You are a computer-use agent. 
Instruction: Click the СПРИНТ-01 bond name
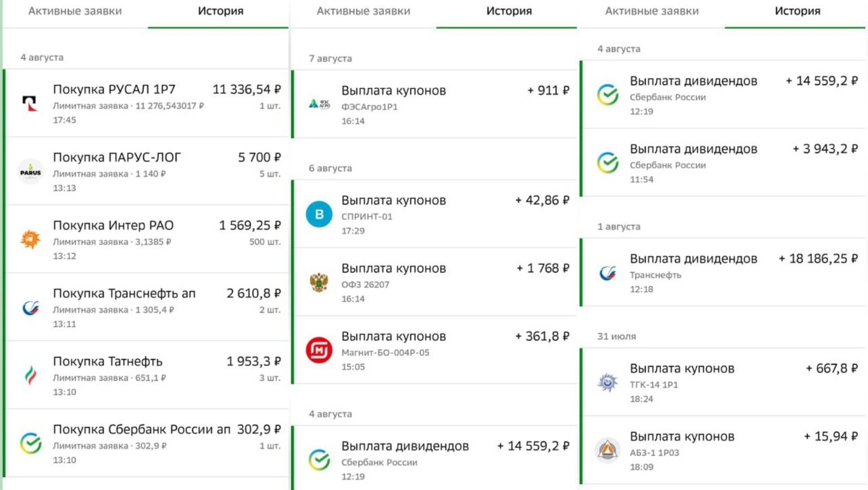(367, 216)
